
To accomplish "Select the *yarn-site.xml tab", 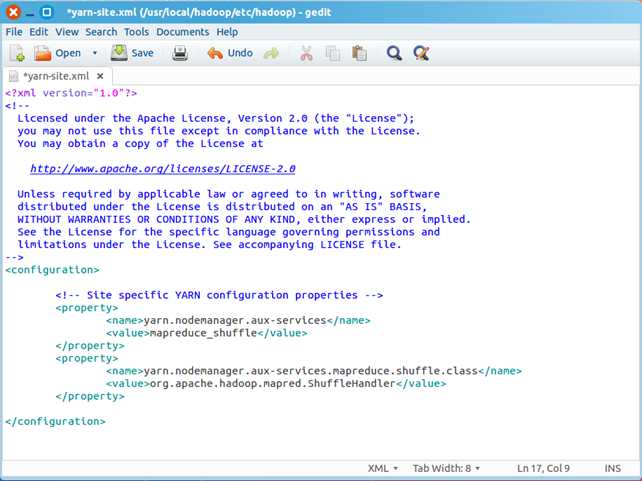I will 56,77.
